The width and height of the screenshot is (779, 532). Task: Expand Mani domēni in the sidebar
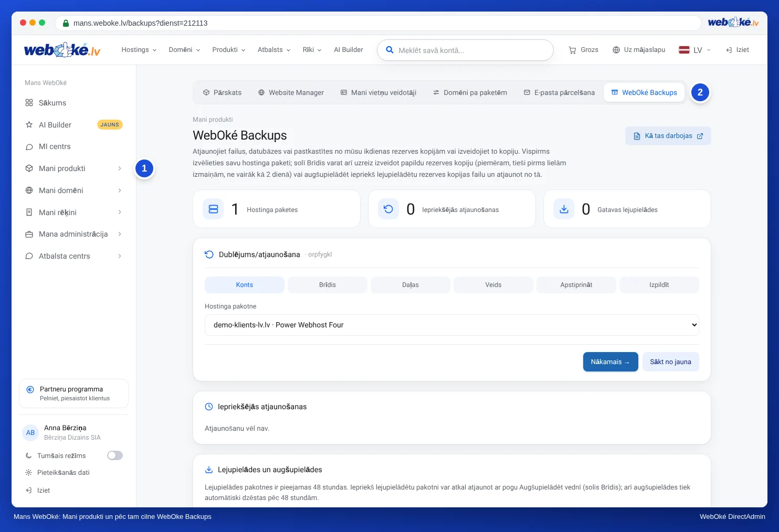point(73,190)
